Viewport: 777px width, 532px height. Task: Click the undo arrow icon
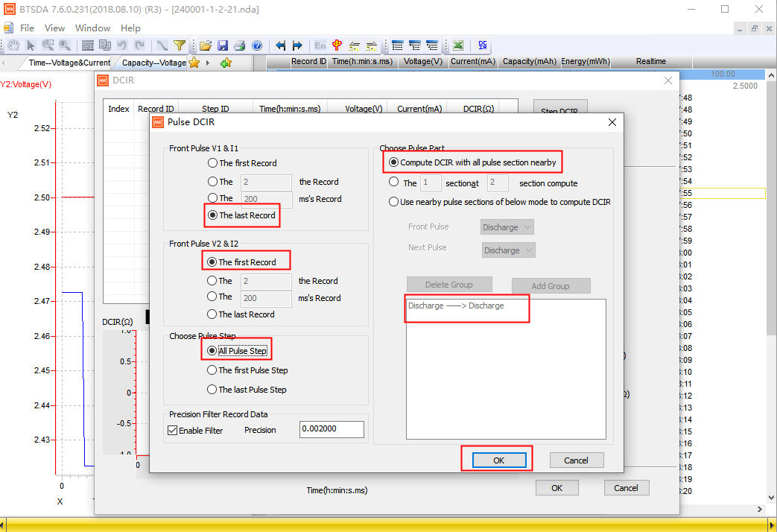point(122,45)
